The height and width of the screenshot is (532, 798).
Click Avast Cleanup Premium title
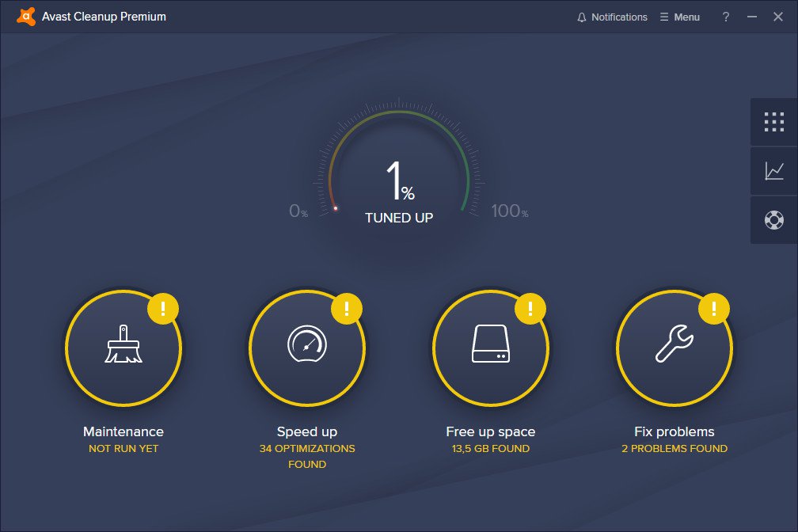[x=104, y=17]
